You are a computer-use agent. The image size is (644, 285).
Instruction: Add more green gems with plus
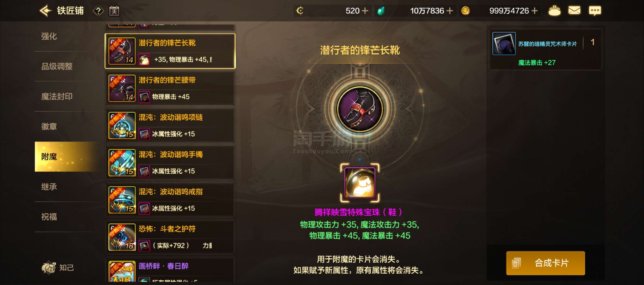(449, 11)
